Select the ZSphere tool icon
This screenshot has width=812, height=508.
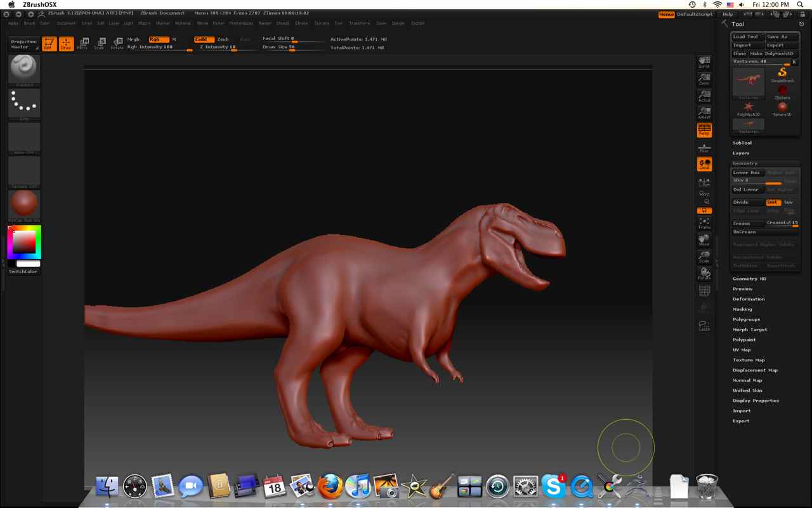(782, 92)
